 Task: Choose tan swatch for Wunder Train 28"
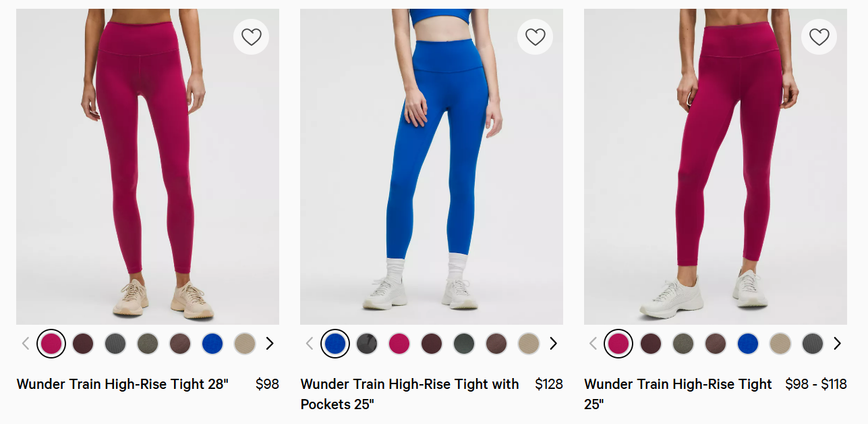point(245,344)
